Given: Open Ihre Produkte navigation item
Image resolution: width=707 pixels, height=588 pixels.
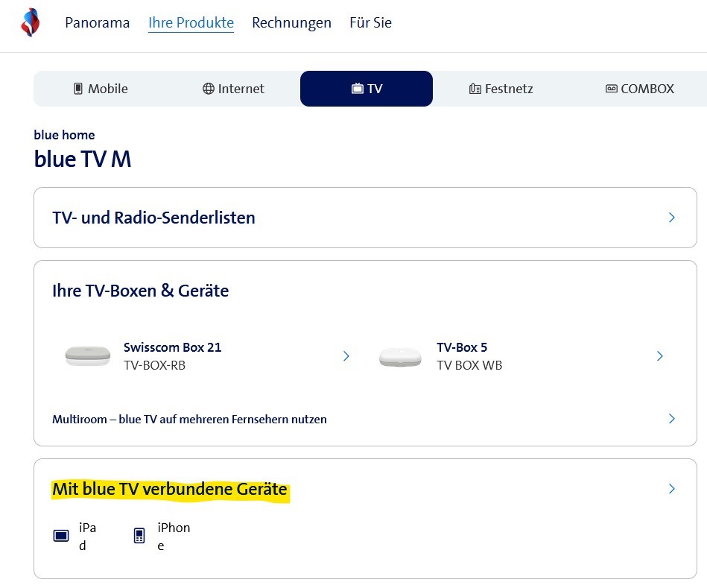Looking at the screenshot, I should (191, 23).
